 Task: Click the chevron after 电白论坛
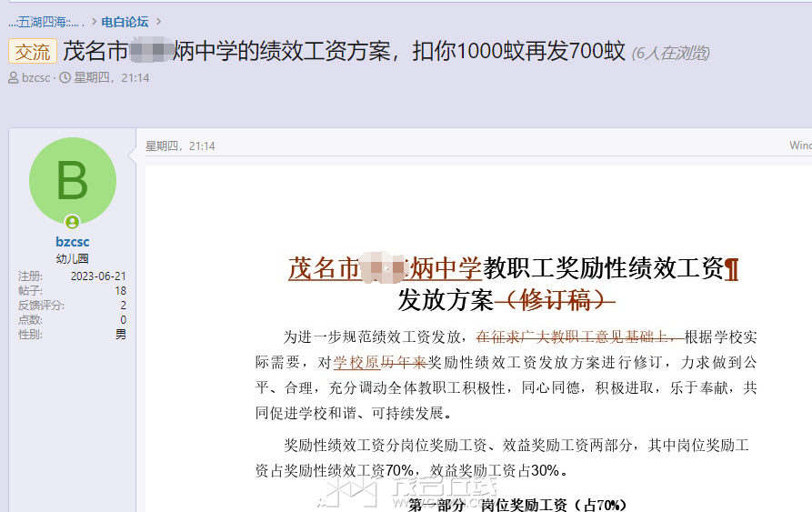pos(158,22)
